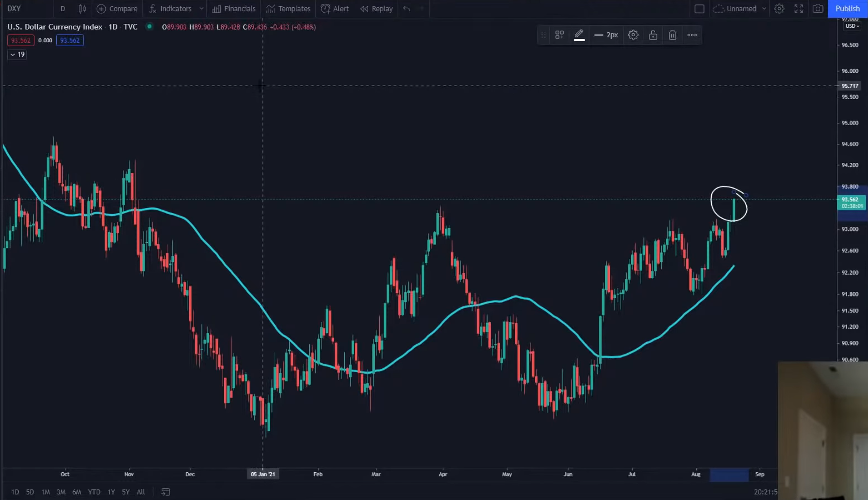
Task: Select the YTD date range
Action: (x=94, y=492)
